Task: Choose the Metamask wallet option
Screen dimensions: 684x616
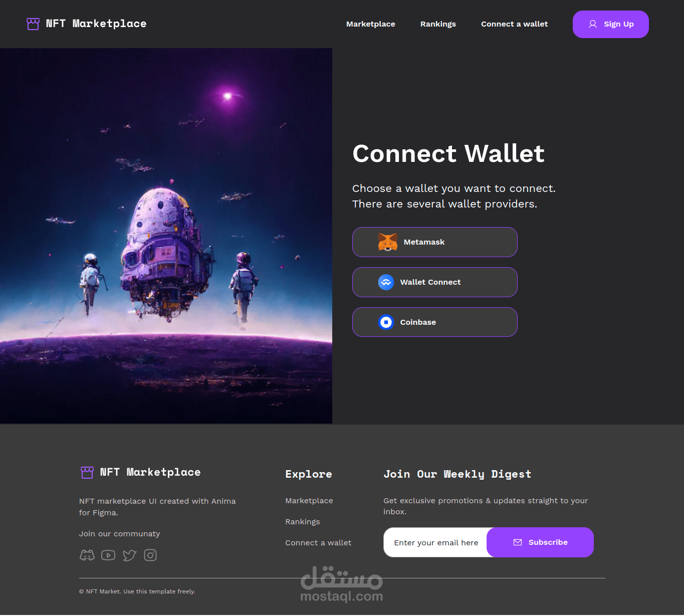Action: (435, 242)
